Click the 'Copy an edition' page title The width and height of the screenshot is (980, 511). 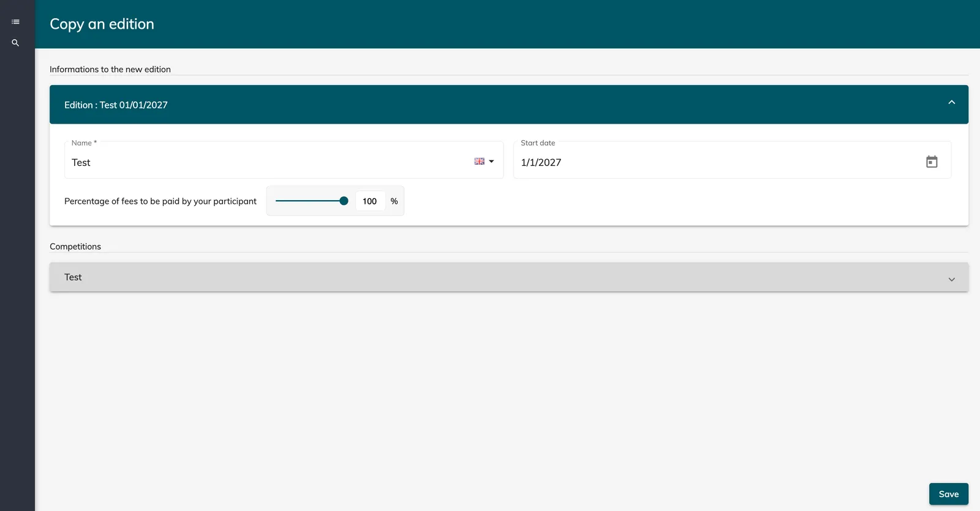(102, 24)
